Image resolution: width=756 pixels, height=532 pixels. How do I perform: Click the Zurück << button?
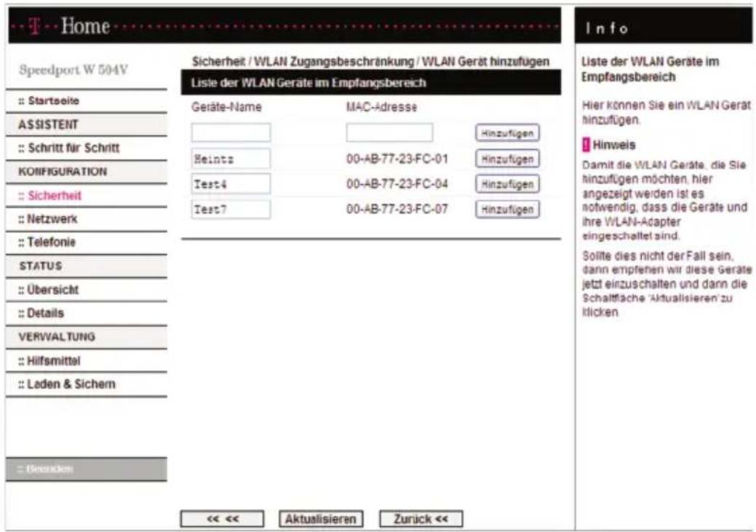pos(421,519)
